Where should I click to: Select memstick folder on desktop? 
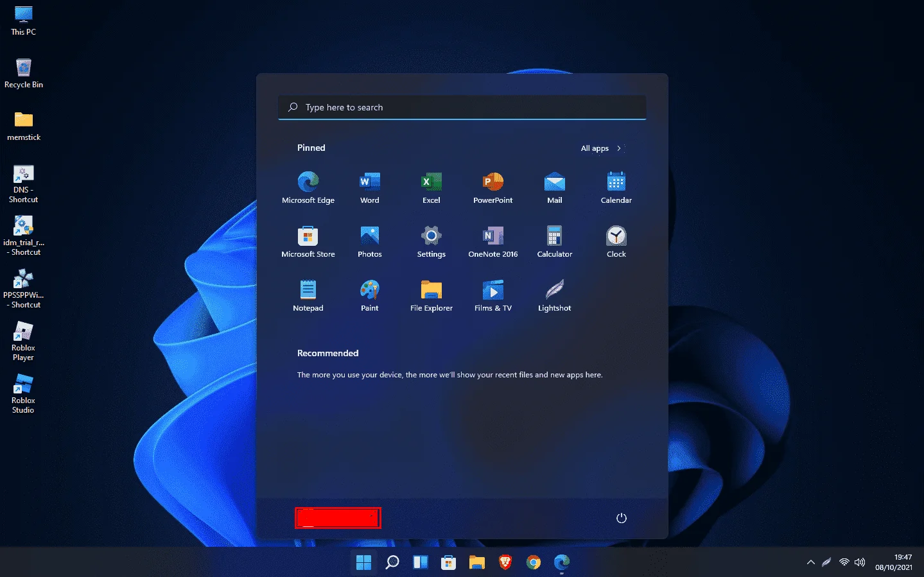tap(24, 126)
